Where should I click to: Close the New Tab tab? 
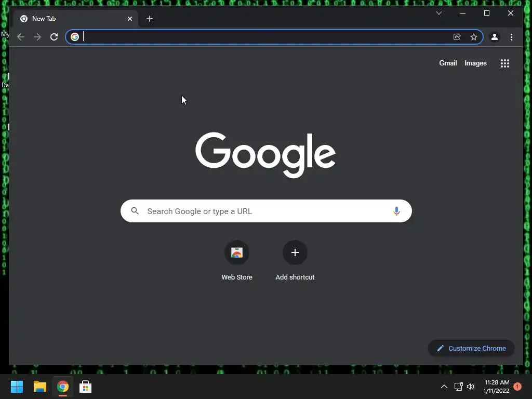click(x=129, y=19)
